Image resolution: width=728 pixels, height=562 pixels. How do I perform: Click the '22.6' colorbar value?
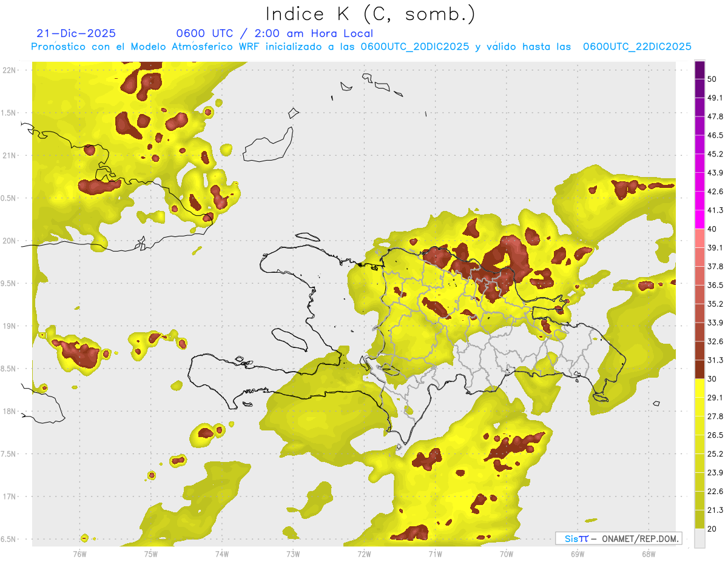coord(716,492)
